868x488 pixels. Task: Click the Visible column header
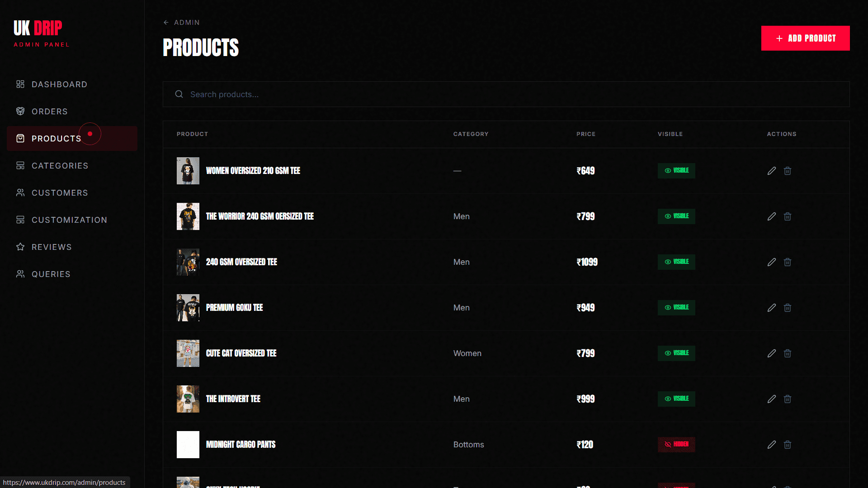tap(670, 134)
